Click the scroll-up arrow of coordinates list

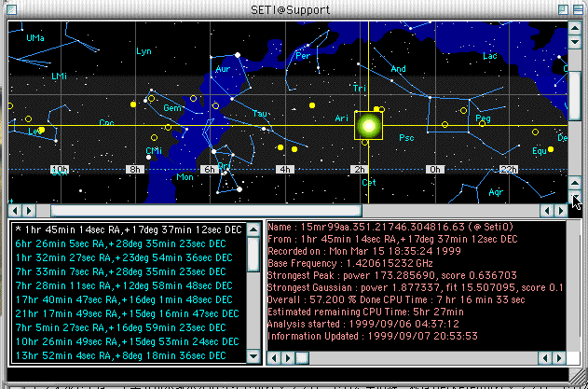(253, 228)
